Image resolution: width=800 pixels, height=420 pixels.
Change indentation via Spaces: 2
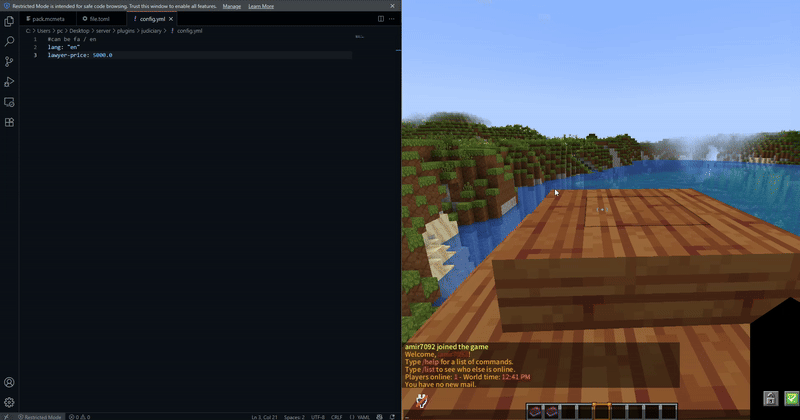(294, 416)
